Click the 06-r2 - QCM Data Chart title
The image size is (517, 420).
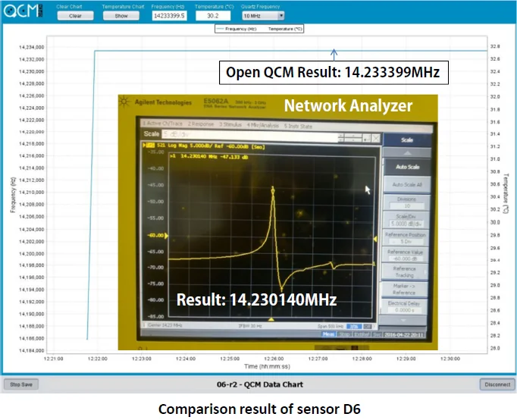(x=260, y=384)
